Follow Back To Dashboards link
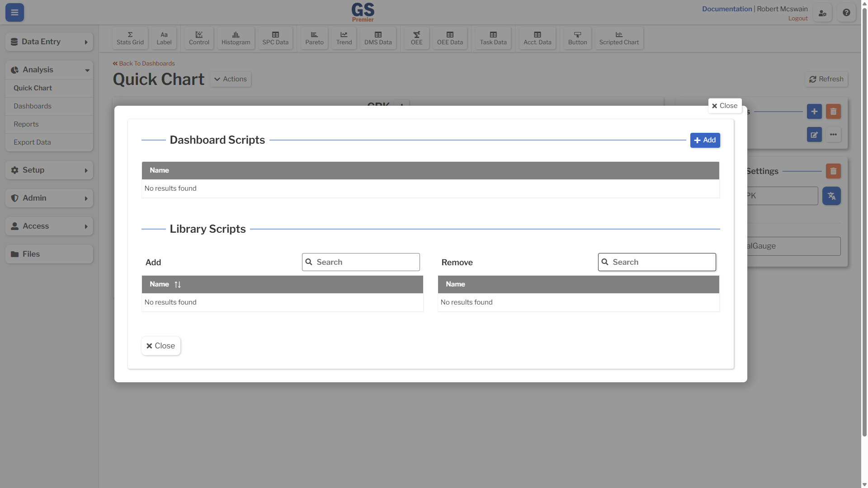The height and width of the screenshot is (488, 868). coord(144,64)
